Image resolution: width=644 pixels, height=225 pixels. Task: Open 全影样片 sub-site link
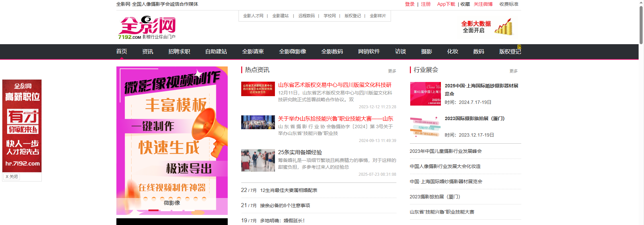pyautogui.click(x=378, y=16)
